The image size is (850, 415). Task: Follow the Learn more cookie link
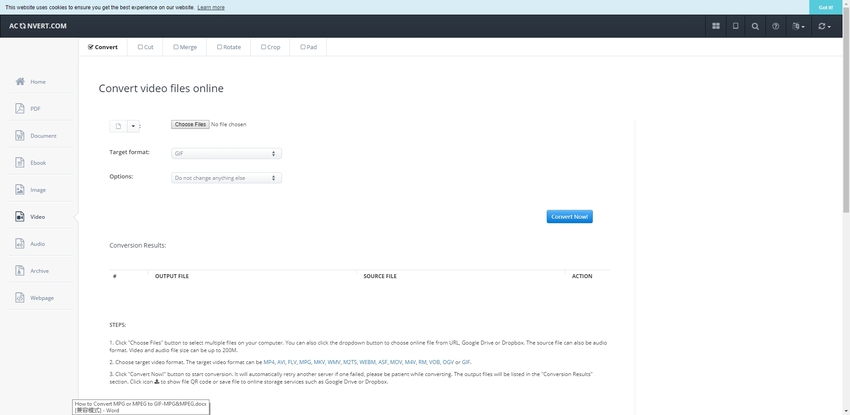(211, 7)
